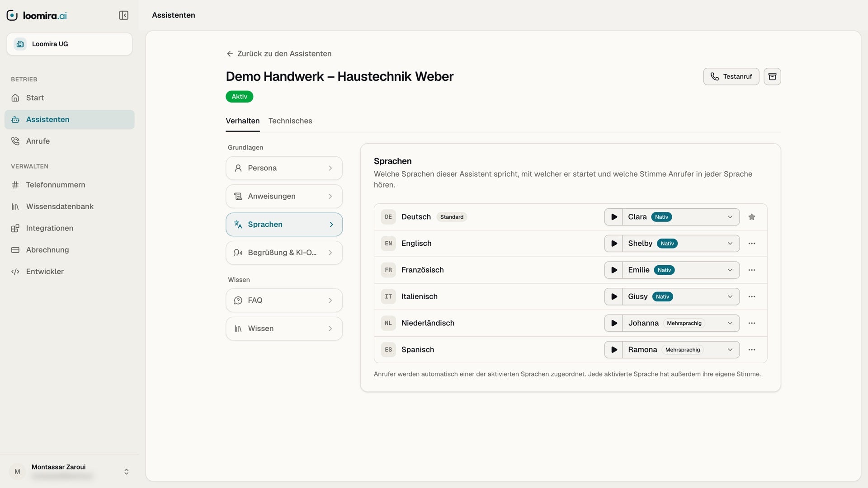Open Telefonnummern in the sidebar
This screenshot has height=488, width=868.
click(69, 185)
